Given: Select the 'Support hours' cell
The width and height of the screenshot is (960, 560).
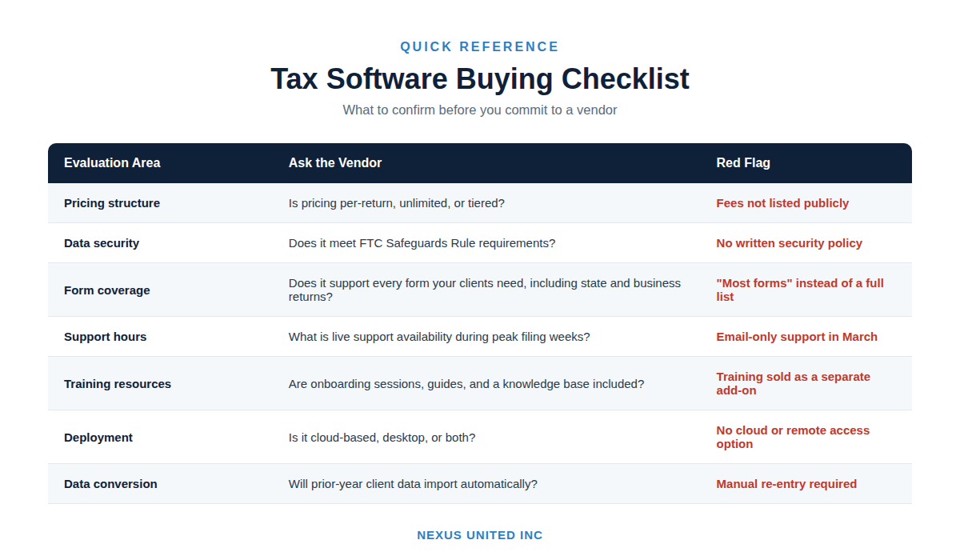Looking at the screenshot, I should click(106, 337).
